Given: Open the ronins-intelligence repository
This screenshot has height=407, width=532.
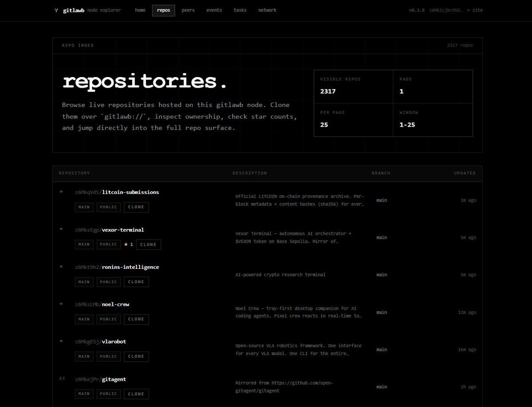Looking at the screenshot, I should pos(130,267).
